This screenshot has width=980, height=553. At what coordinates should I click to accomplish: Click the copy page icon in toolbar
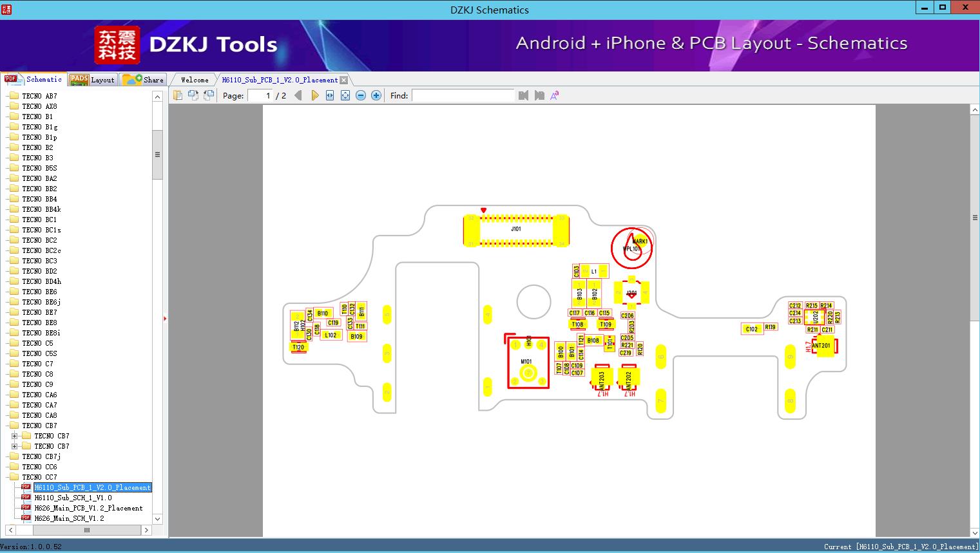tap(178, 95)
